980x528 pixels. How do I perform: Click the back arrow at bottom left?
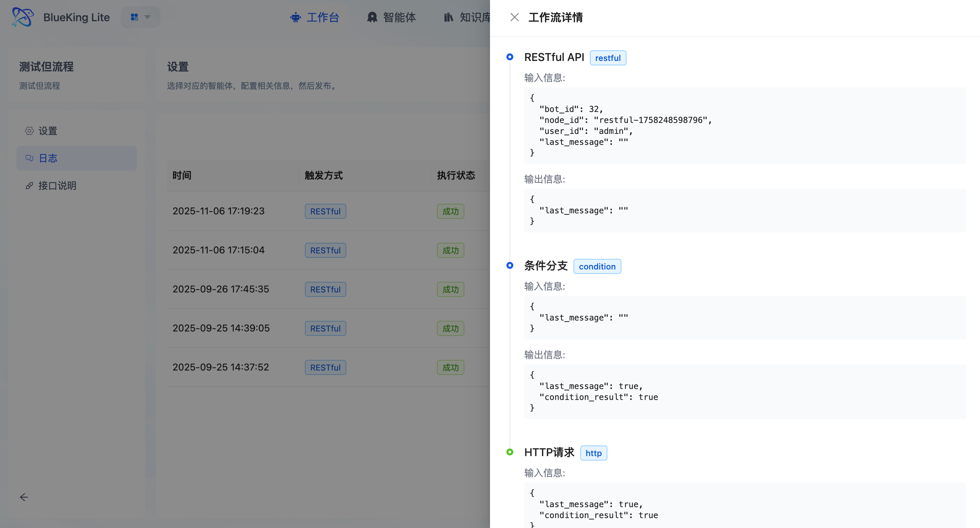coord(24,497)
